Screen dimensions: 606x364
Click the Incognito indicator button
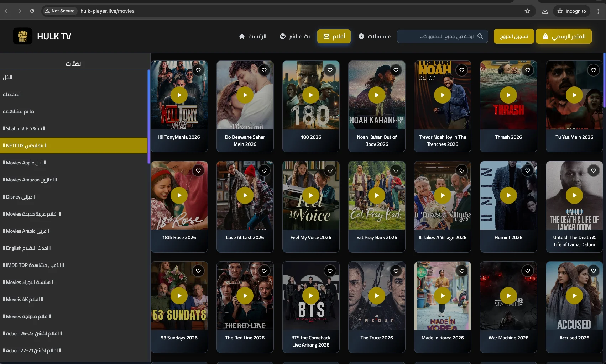(x=571, y=11)
